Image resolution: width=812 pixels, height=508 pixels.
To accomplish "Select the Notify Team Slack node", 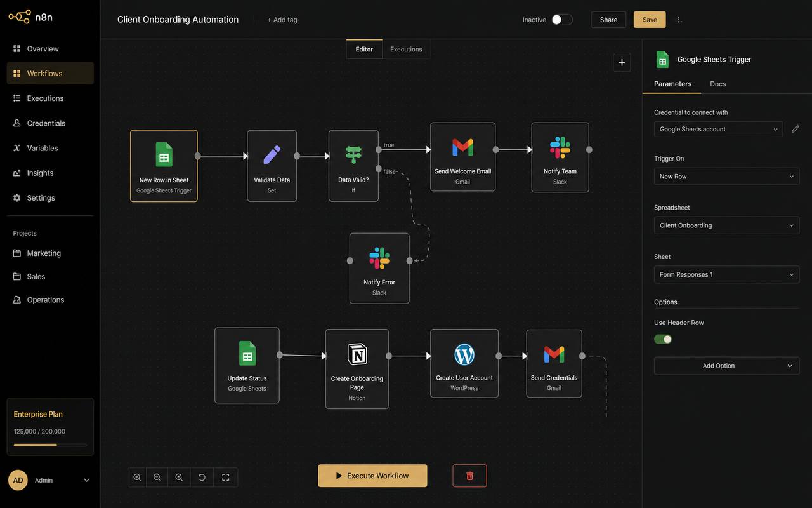I will pyautogui.click(x=560, y=157).
